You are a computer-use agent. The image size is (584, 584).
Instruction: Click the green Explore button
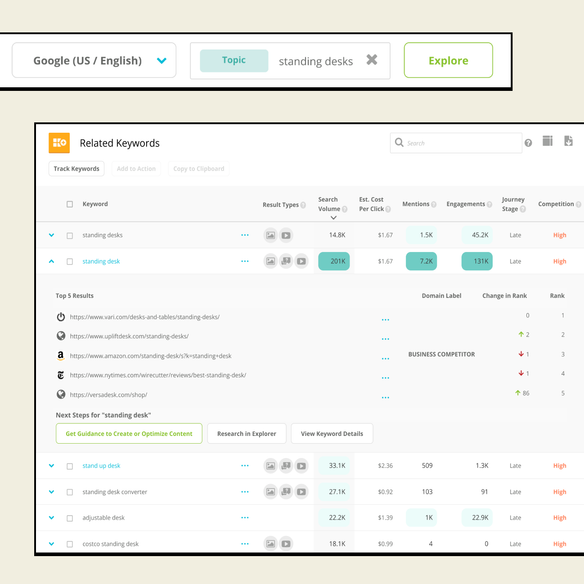pos(448,60)
